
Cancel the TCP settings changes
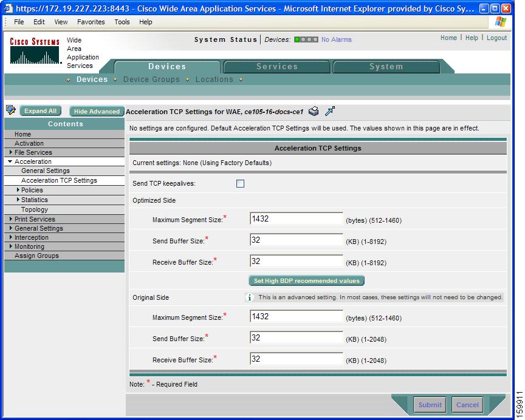click(x=467, y=405)
